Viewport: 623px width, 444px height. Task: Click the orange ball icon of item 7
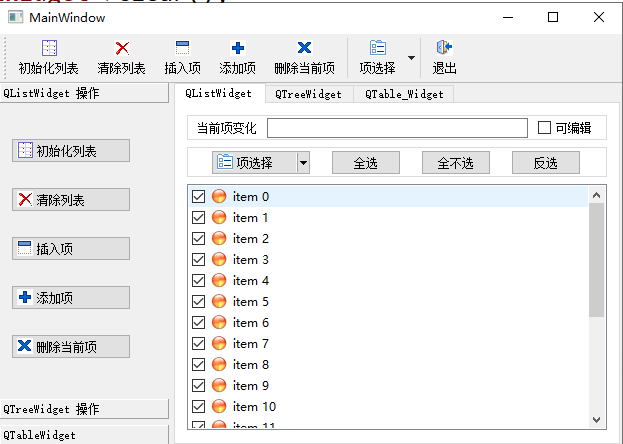[x=219, y=343]
